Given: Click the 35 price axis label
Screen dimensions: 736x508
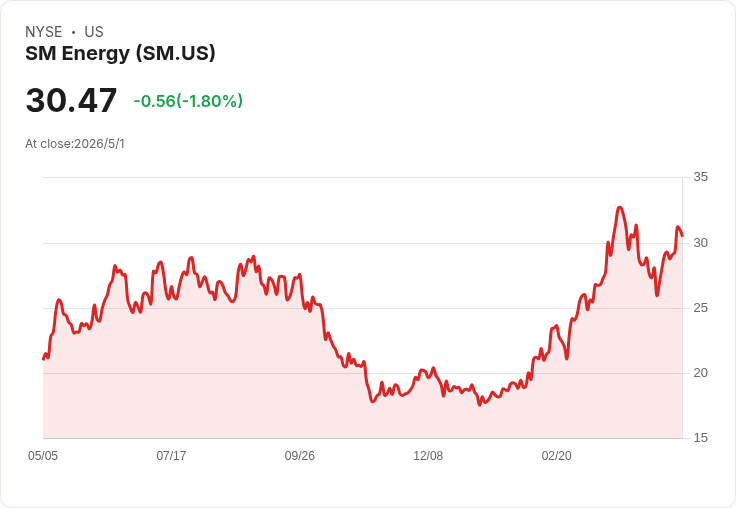Looking at the screenshot, I should (700, 177).
